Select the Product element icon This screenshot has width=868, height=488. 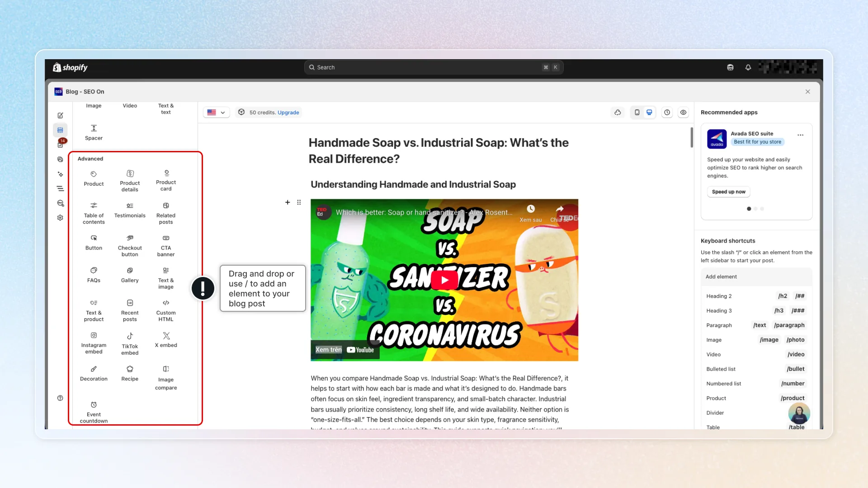pyautogui.click(x=94, y=174)
